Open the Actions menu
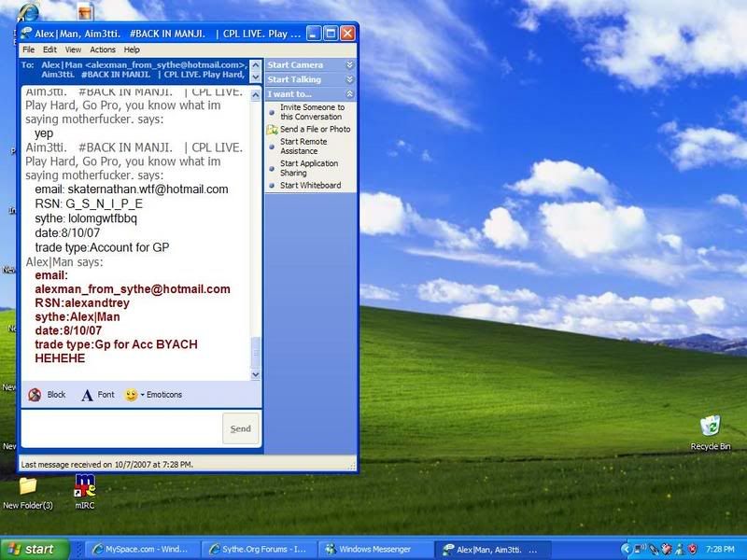747x560 pixels. click(103, 49)
